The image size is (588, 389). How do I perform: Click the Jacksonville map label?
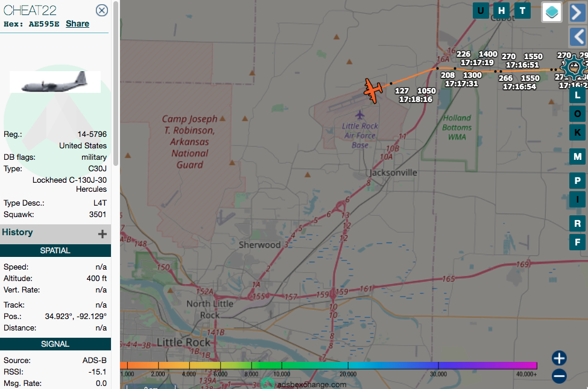coord(392,172)
